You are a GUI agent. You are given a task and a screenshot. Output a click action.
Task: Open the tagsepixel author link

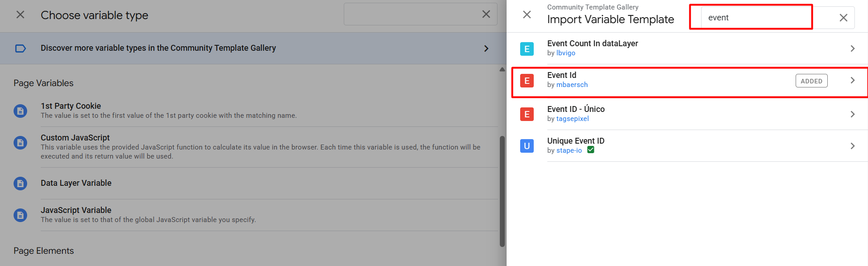(x=572, y=119)
